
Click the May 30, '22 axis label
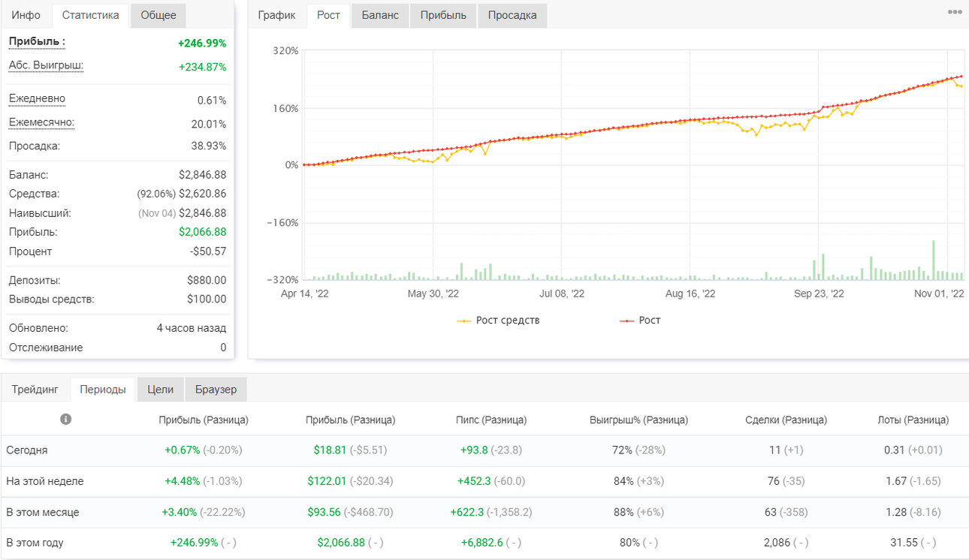[433, 294]
